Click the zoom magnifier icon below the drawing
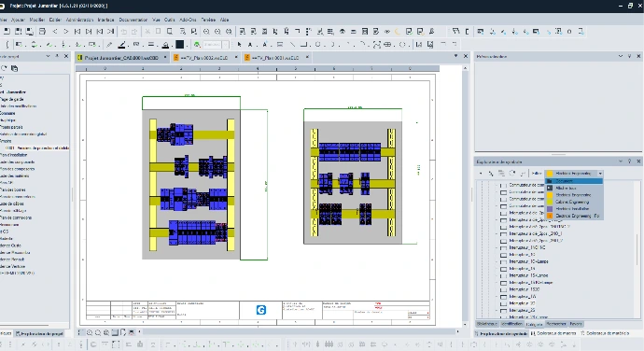 pyautogui.click(x=89, y=332)
